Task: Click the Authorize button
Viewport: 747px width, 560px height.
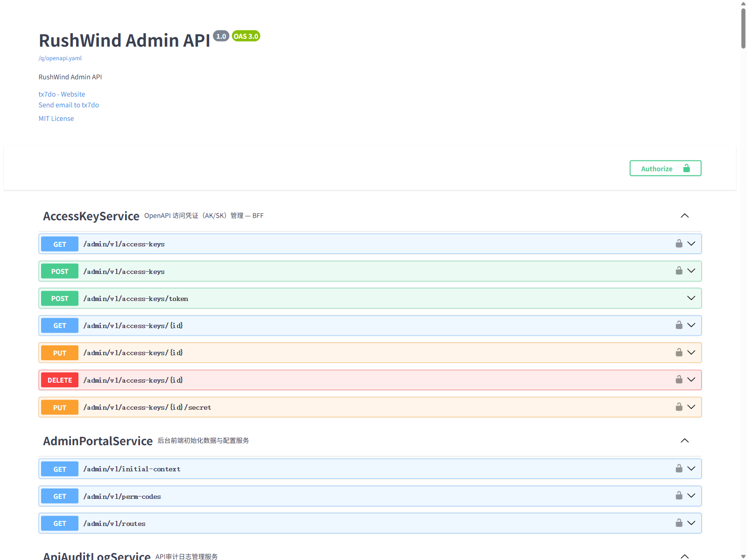Action: (x=665, y=168)
